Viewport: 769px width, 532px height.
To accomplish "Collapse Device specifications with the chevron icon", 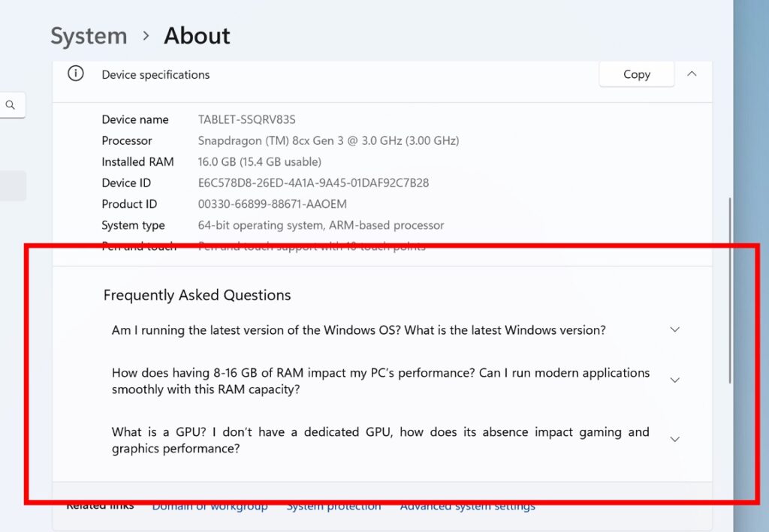I will pyautogui.click(x=692, y=74).
